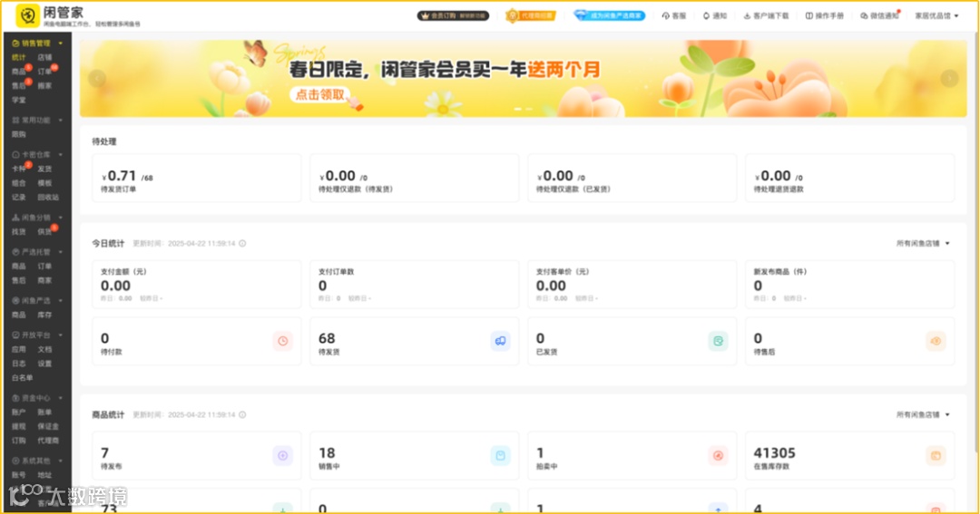The width and height of the screenshot is (980, 514).
Task: Open 地址 under 系统其他
Action: pyautogui.click(x=44, y=475)
